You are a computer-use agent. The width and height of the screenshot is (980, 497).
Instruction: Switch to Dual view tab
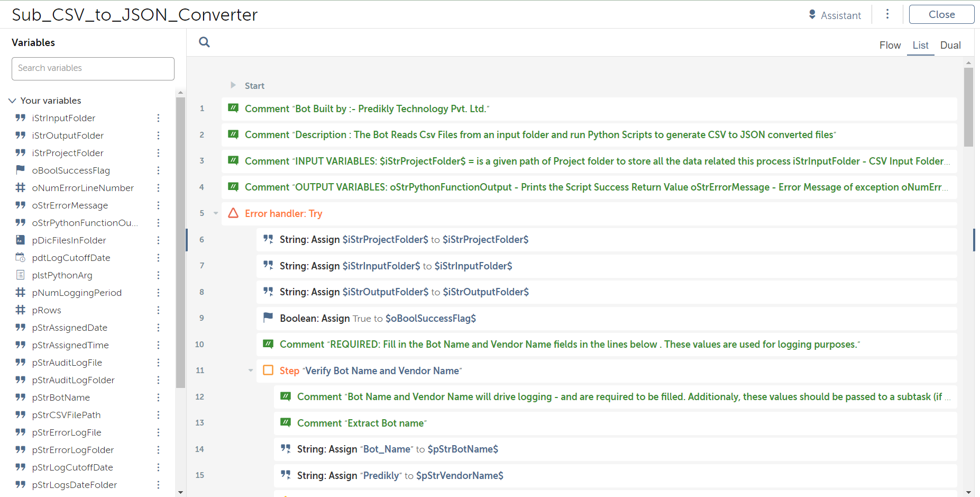coord(950,46)
